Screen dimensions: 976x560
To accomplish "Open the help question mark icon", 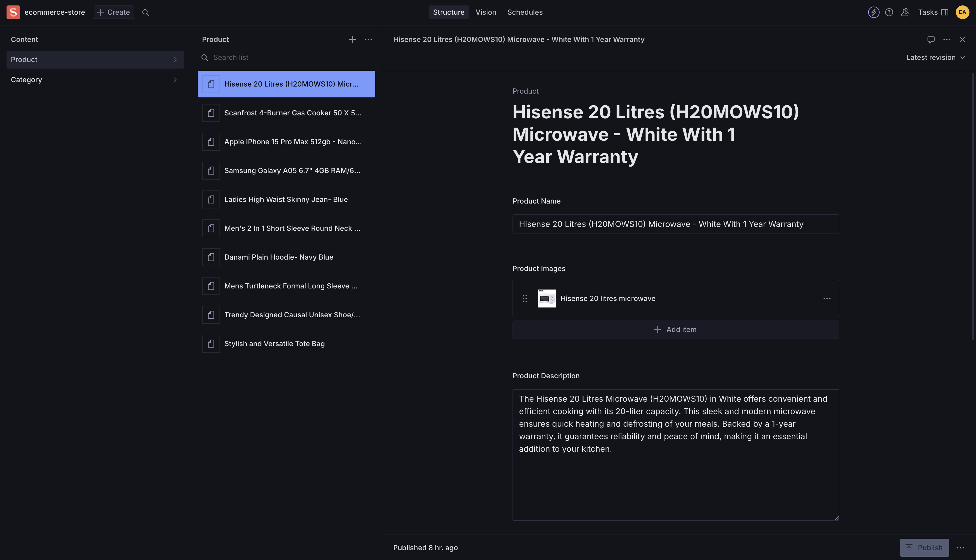I will (889, 12).
